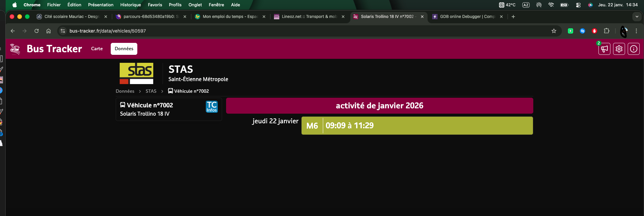The width and height of the screenshot is (644, 216).
Task: Open the Chrome extensions puzzle icon
Action: [606, 31]
